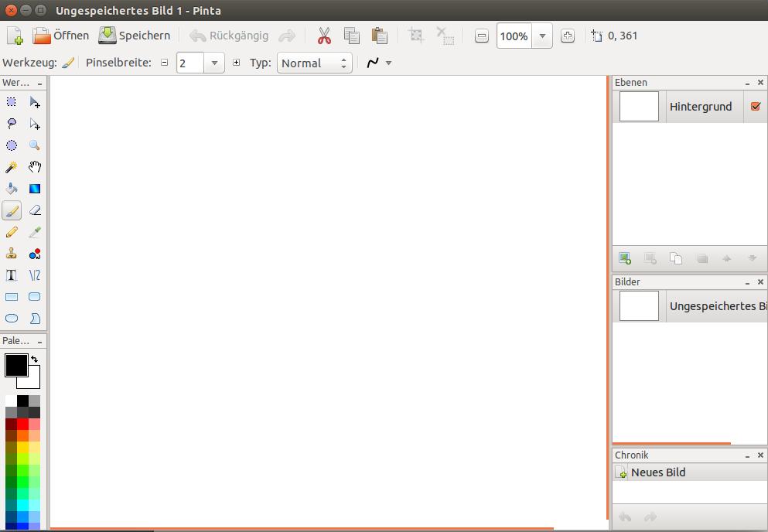This screenshot has width=768, height=532.
Task: Click the Speichern button
Action: (135, 36)
